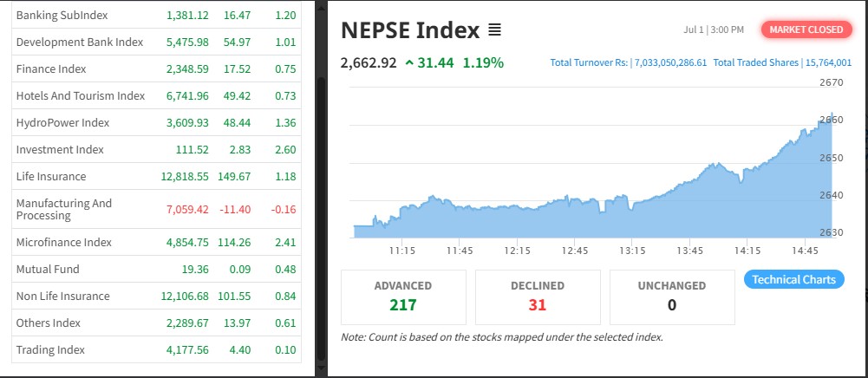This screenshot has width=868, height=378.
Task: Click the Declined stocks count box
Action: point(538,296)
